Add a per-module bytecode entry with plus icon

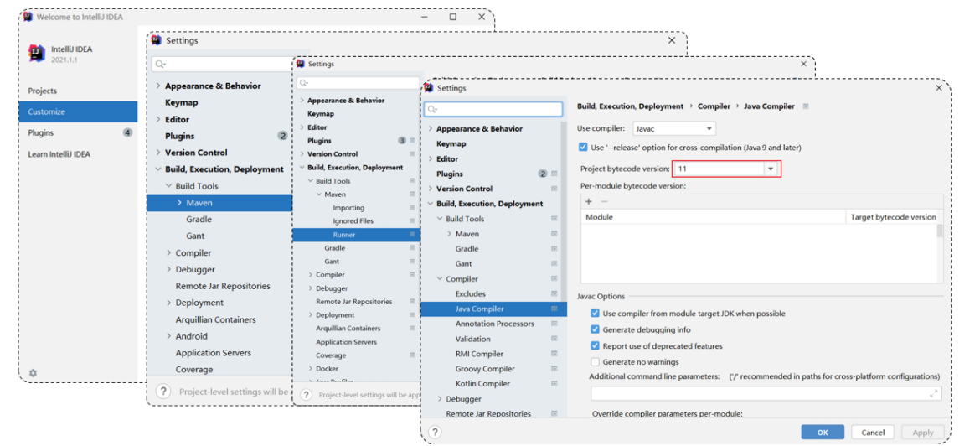pos(589,201)
